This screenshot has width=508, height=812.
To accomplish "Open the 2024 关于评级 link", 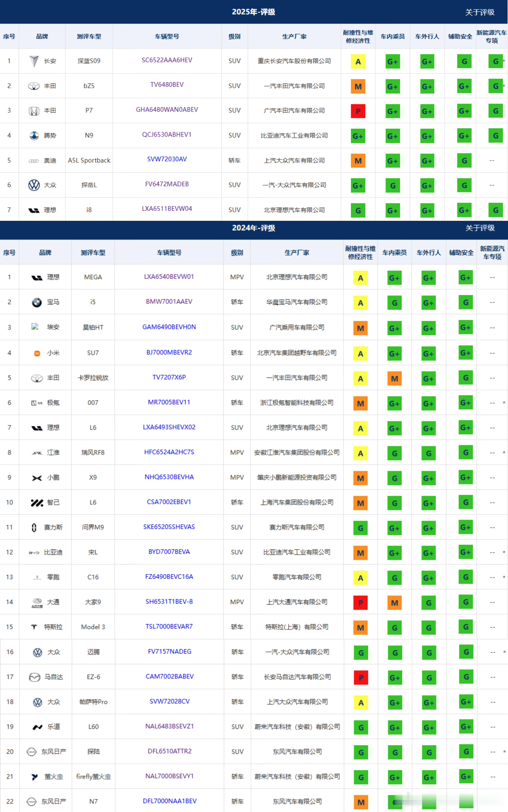I will coord(480,228).
